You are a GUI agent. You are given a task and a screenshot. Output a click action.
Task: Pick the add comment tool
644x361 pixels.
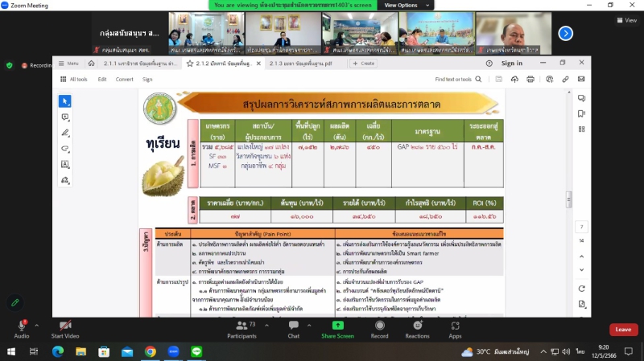coord(65,117)
